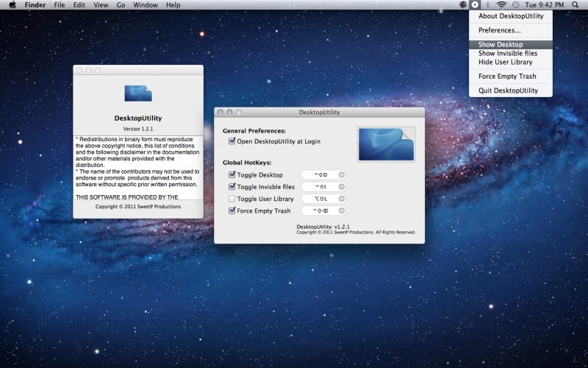Open the View menu
Screen dimensions: 588x368
pos(101,5)
